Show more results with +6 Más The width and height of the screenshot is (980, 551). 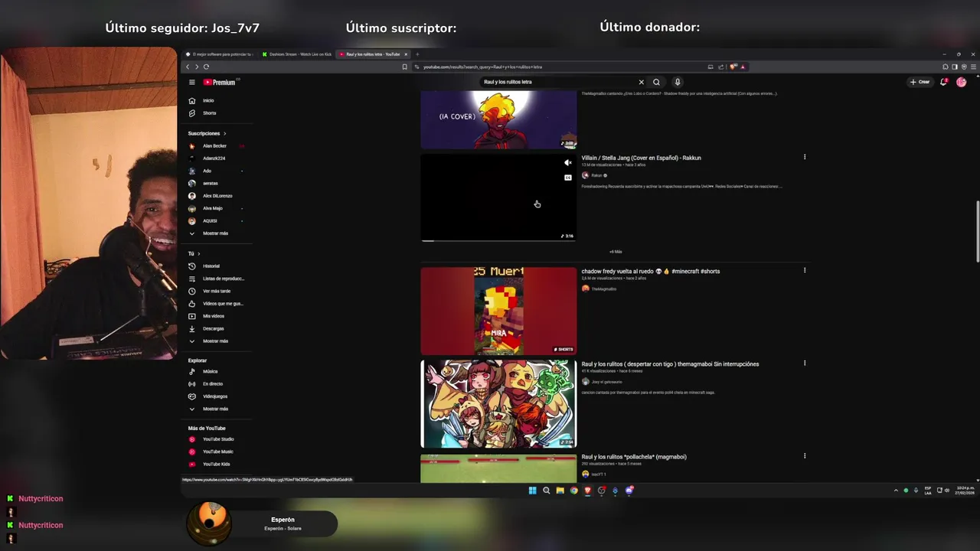pyautogui.click(x=616, y=252)
